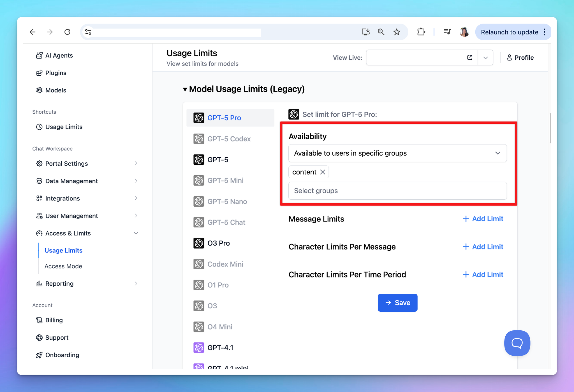The image size is (574, 392).
Task: Click the blue Save button
Action: pyautogui.click(x=397, y=303)
